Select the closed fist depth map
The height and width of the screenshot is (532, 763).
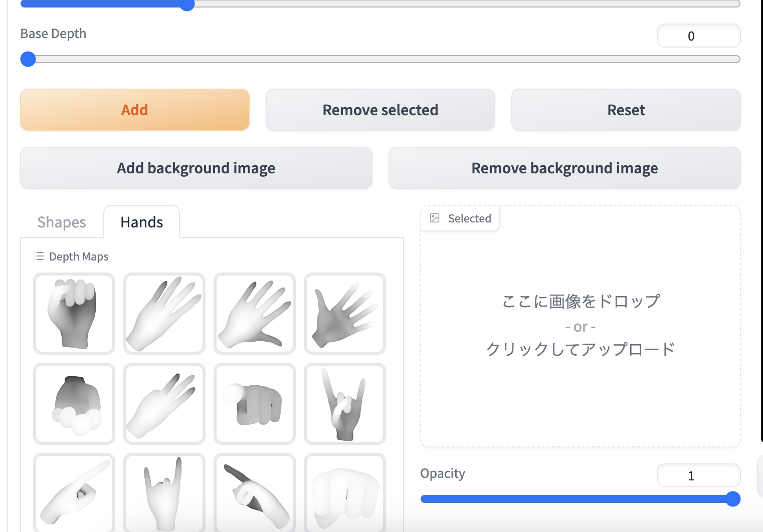tap(74, 314)
